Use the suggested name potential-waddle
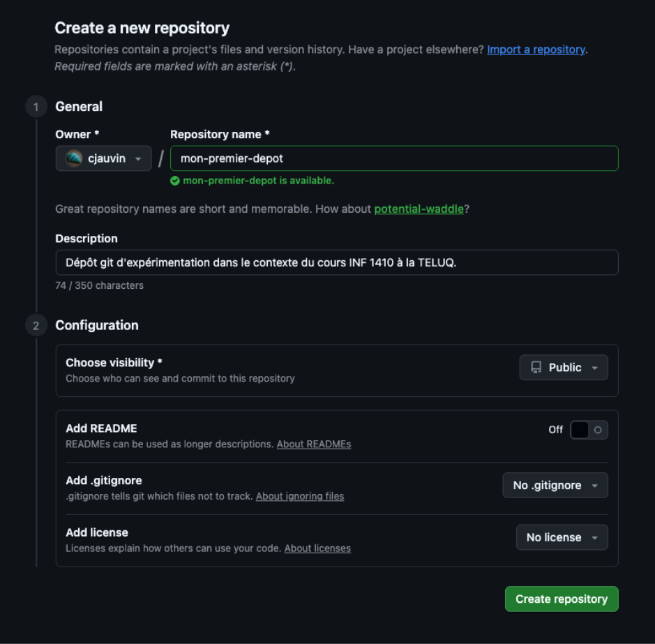 click(x=419, y=209)
